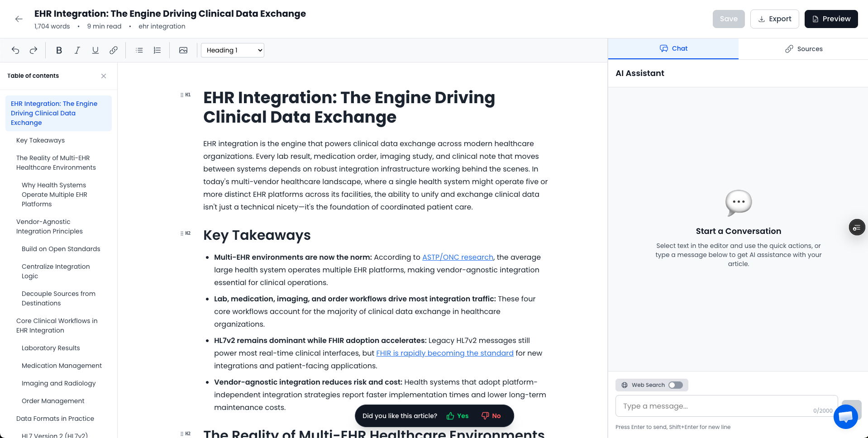Close the Table of contents panel
This screenshot has width=868, height=438.
[x=104, y=76]
